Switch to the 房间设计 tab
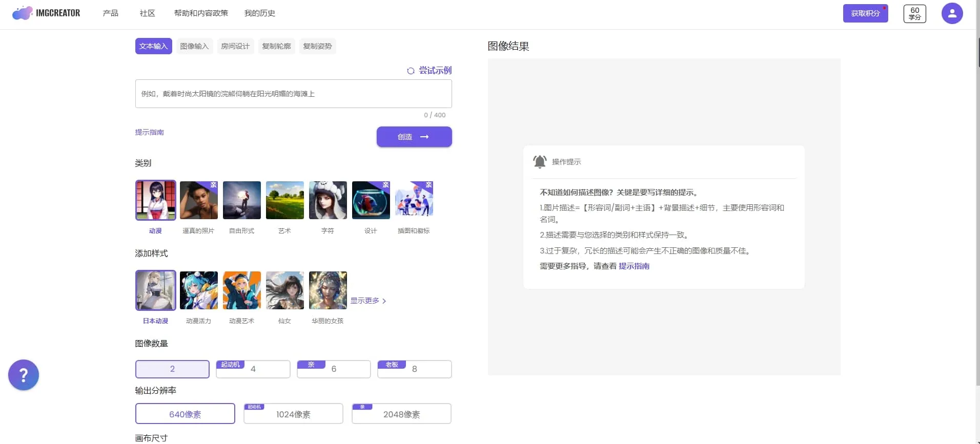 (235, 46)
